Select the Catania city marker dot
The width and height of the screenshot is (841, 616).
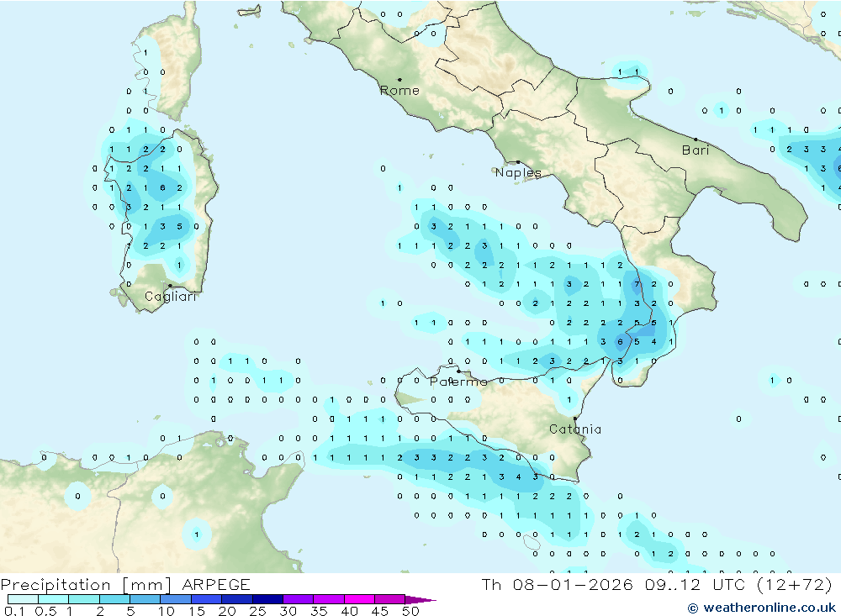click(x=575, y=419)
